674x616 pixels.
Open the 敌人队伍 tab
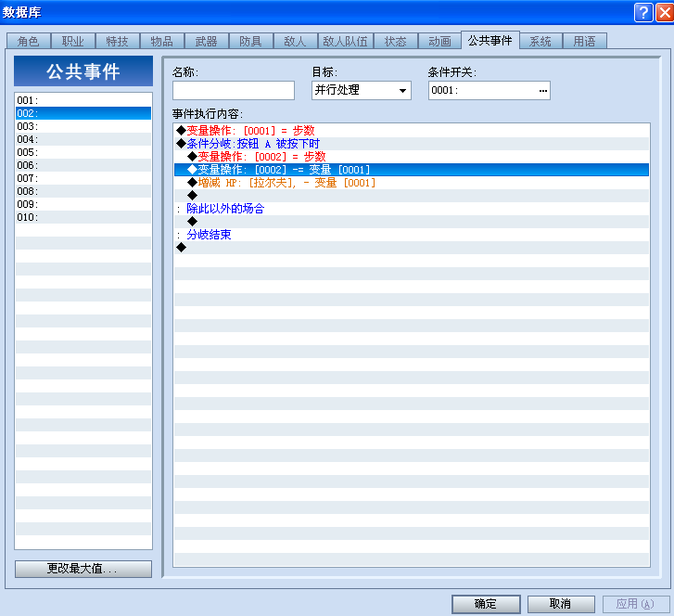pyautogui.click(x=346, y=42)
